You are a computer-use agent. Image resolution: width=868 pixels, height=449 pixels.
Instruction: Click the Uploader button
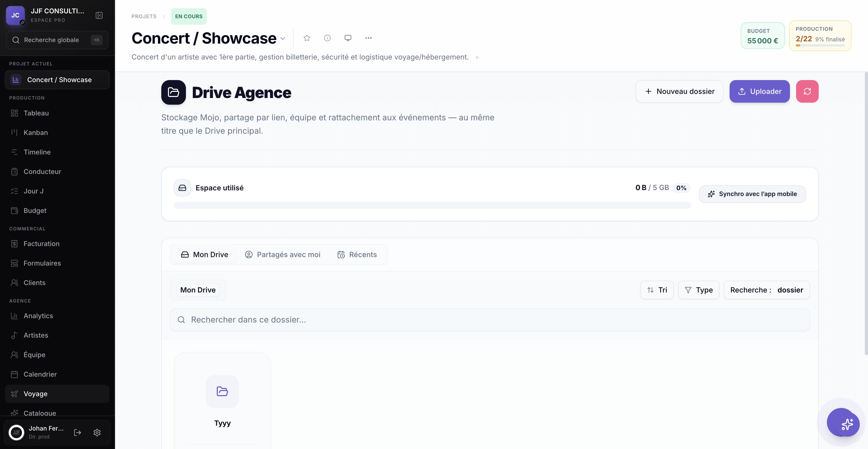760,91
